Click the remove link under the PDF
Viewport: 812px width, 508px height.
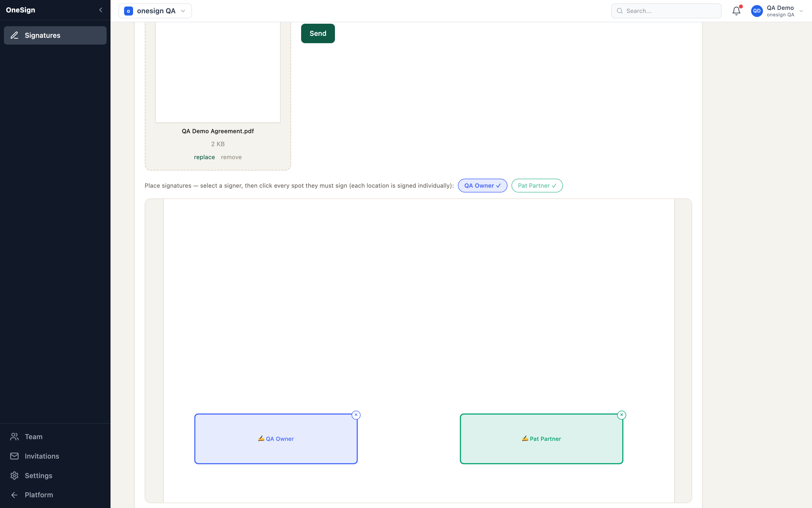pyautogui.click(x=231, y=157)
